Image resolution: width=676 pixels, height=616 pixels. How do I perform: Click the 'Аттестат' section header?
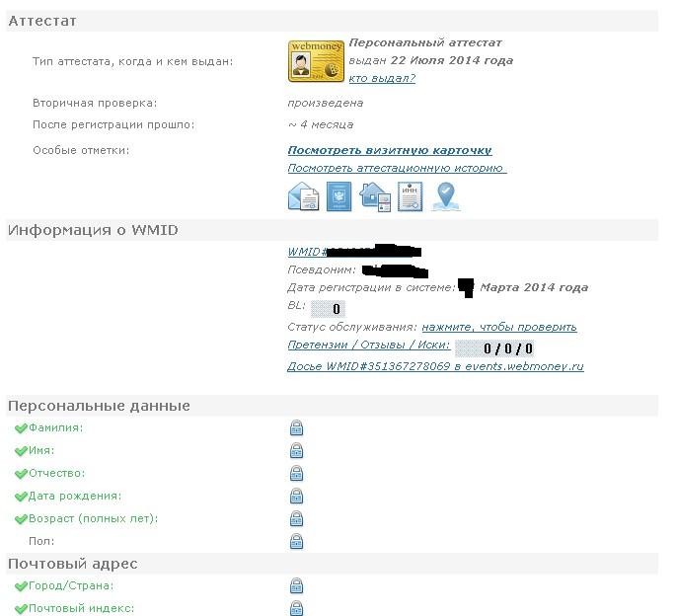click(332, 21)
